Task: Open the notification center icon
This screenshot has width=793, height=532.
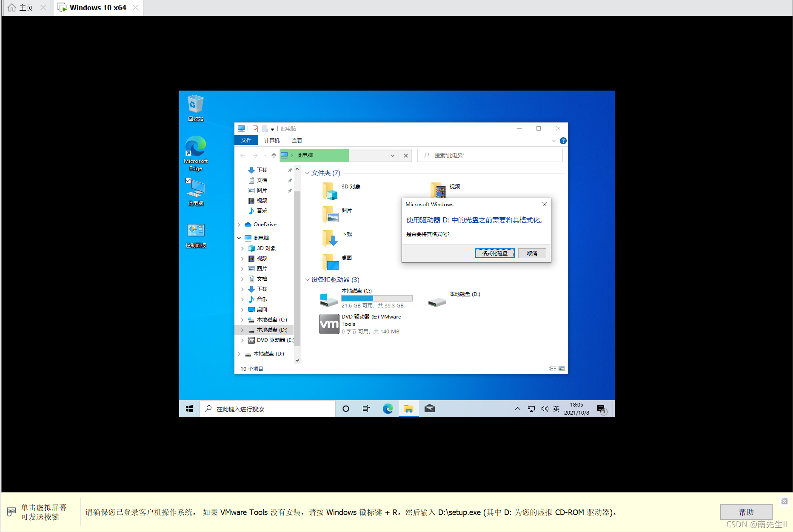Action: point(601,409)
